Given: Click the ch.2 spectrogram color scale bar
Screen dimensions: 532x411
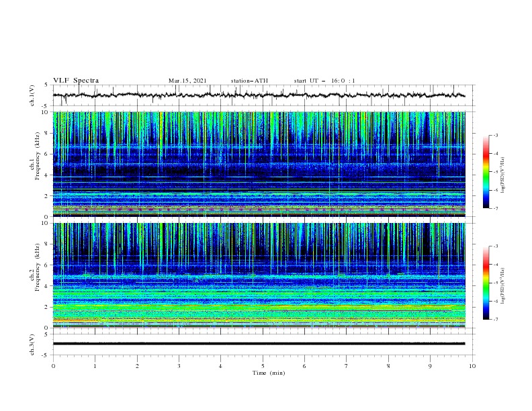Looking at the screenshot, I should [486, 283].
